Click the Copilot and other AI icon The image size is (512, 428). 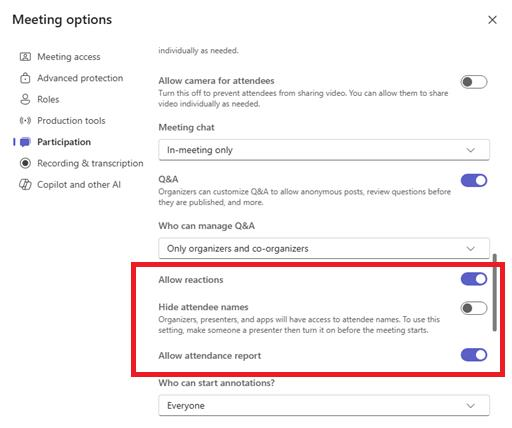(25, 185)
